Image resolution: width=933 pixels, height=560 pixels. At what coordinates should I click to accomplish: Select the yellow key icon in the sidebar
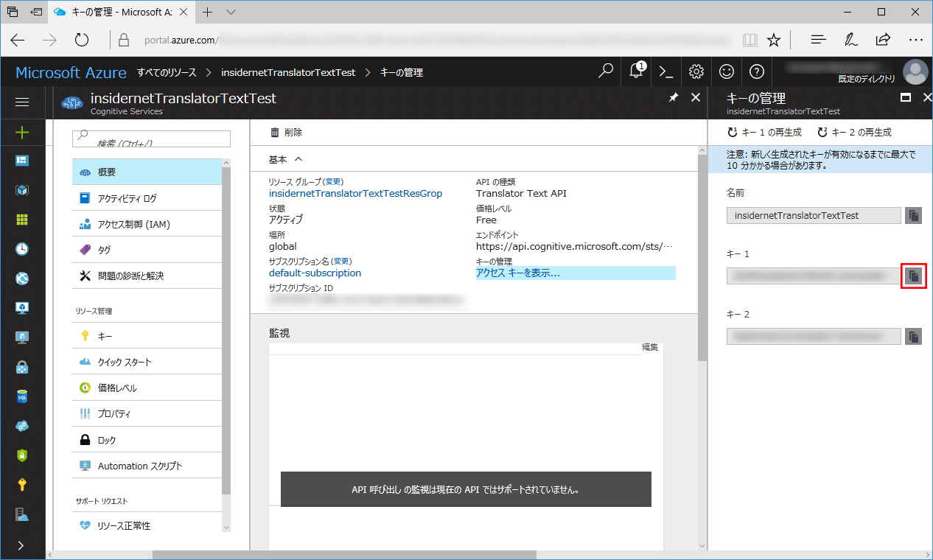pos(22,485)
